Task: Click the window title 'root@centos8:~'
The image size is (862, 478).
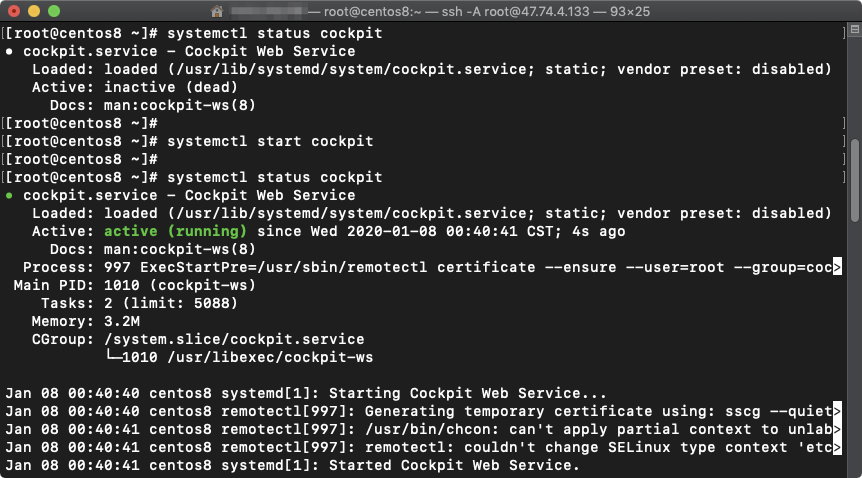Action: click(x=372, y=12)
